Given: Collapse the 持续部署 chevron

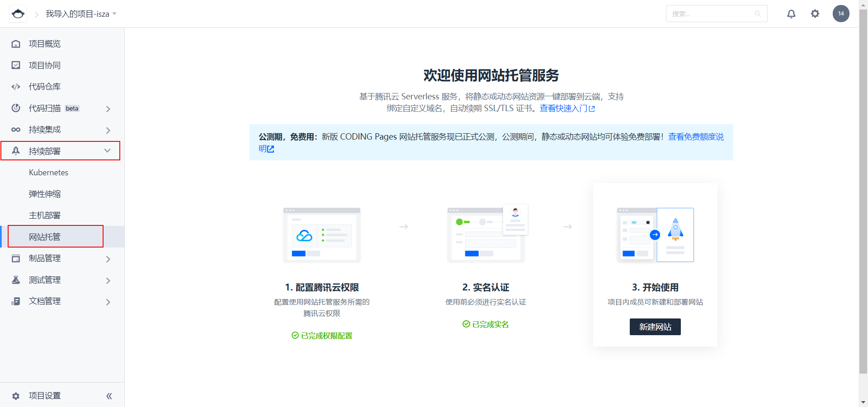Looking at the screenshot, I should click(x=108, y=151).
